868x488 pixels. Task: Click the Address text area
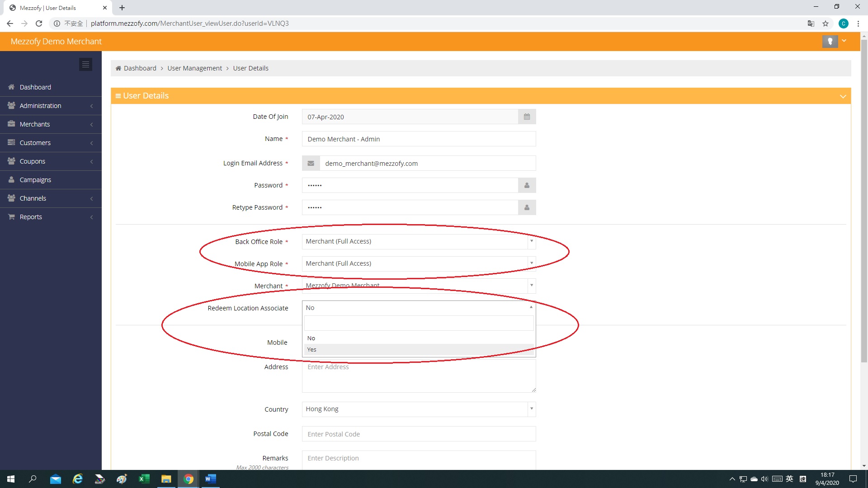[419, 376]
